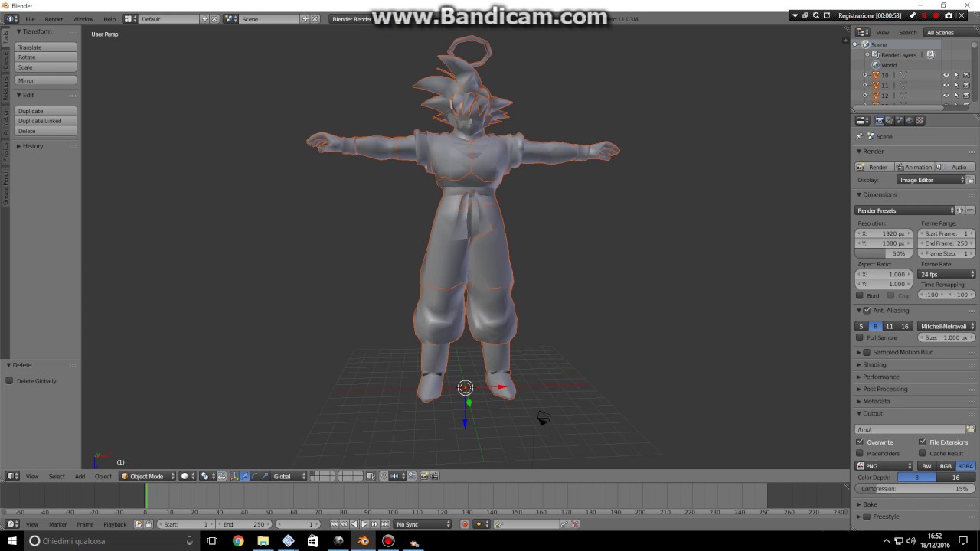980x551 pixels.
Task: Select the translate manipulator arrow icon
Action: coord(244,476)
